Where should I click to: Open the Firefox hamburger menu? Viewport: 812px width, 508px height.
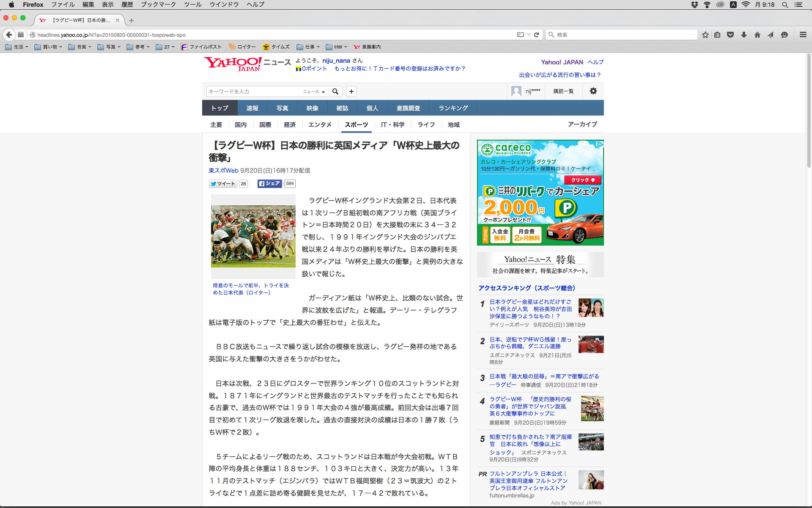pyautogui.click(x=803, y=35)
